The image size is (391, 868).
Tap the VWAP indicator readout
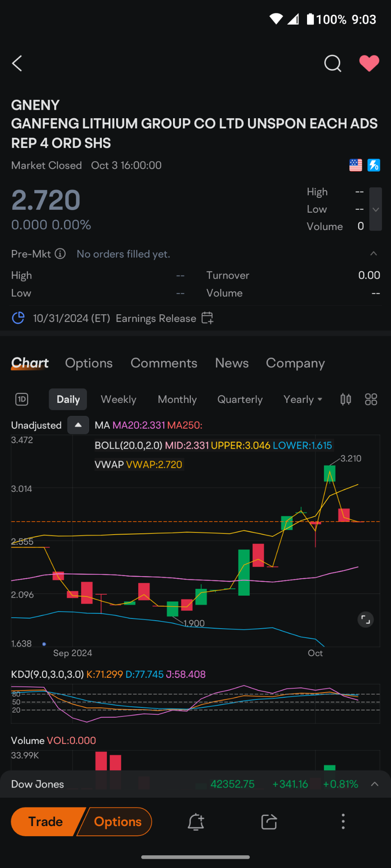(138, 465)
